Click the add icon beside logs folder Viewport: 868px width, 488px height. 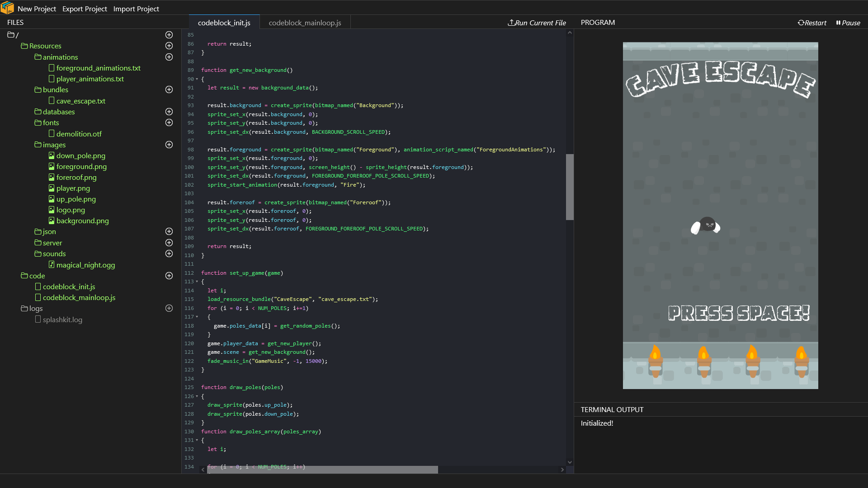click(169, 308)
